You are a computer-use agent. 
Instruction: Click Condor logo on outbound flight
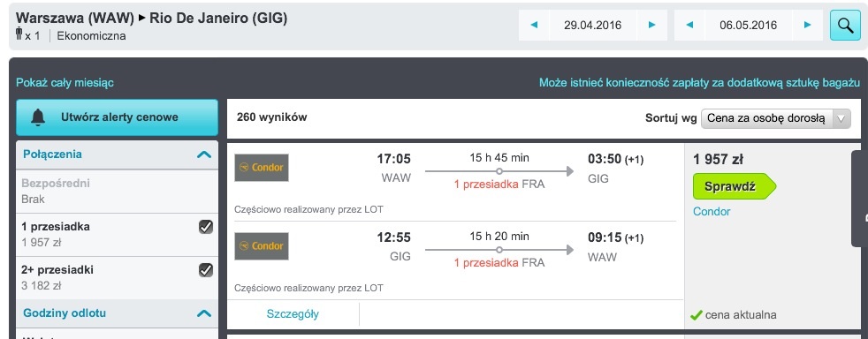(x=262, y=168)
